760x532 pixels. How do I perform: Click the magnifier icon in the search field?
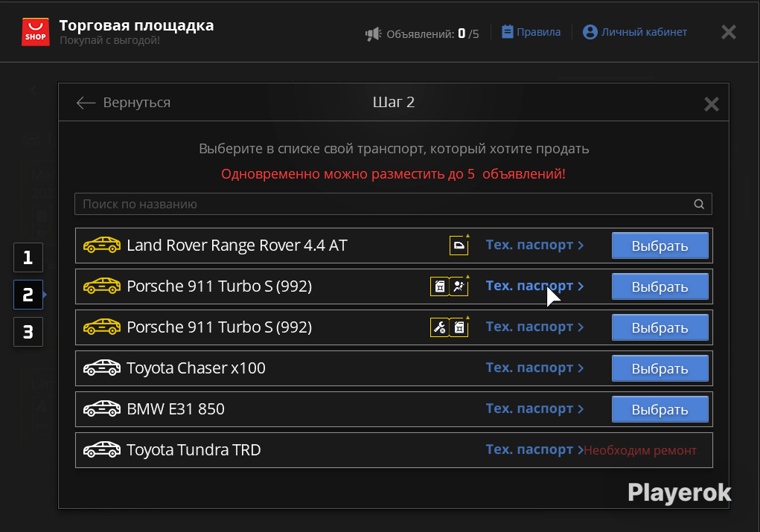(x=699, y=204)
